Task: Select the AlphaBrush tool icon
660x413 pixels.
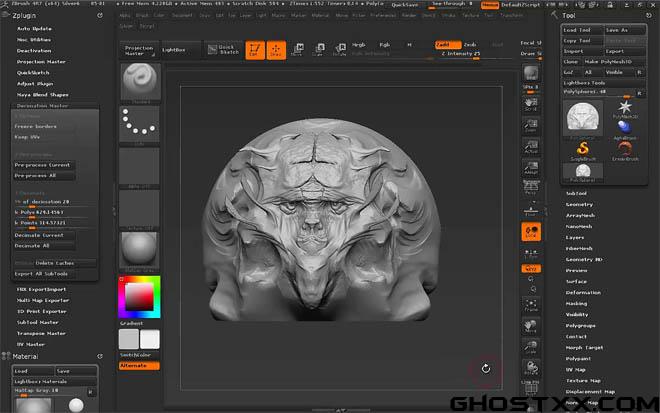Action: [625, 129]
